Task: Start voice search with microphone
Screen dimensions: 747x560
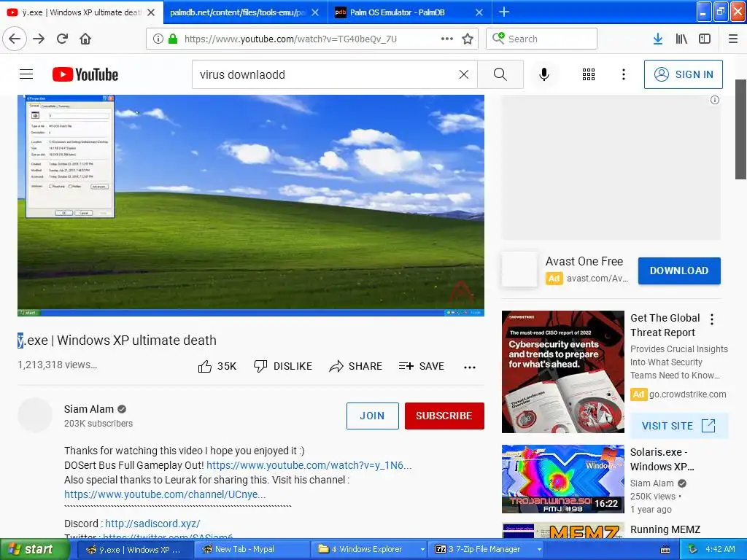Action: pyautogui.click(x=544, y=74)
